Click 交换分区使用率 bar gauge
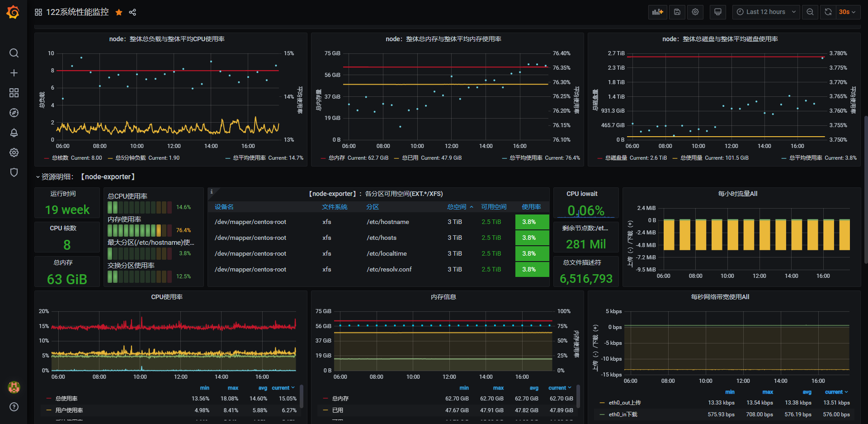Screen dimensions: 868x424 [x=140, y=276]
